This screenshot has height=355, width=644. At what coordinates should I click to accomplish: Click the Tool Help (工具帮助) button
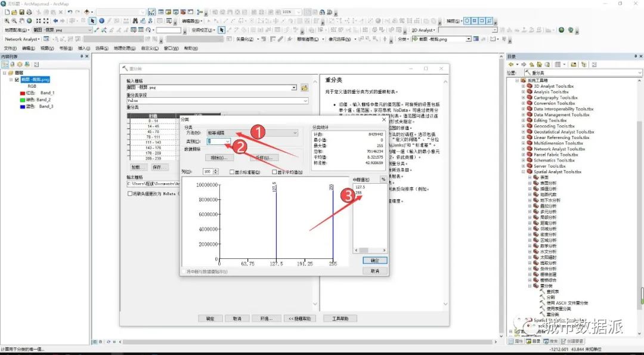click(340, 319)
